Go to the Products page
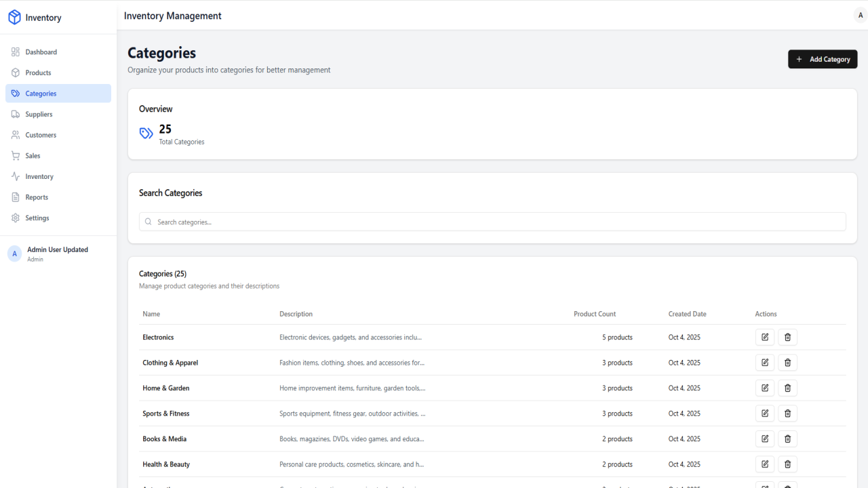Screen dimensions: 868x488 [58, 73]
